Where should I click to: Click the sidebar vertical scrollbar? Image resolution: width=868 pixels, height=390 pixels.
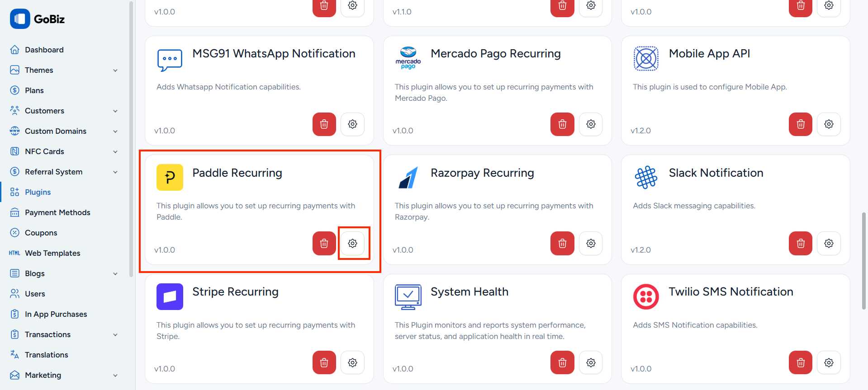pyautogui.click(x=131, y=138)
